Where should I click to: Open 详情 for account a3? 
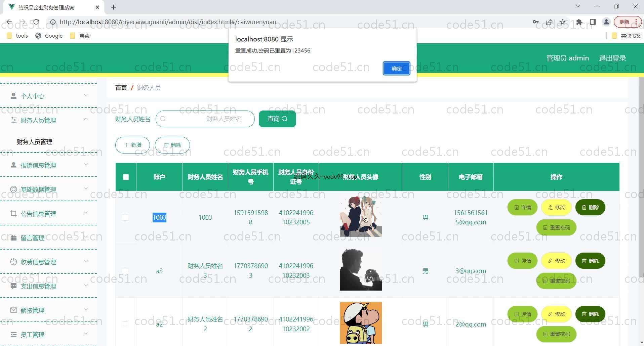click(x=522, y=261)
